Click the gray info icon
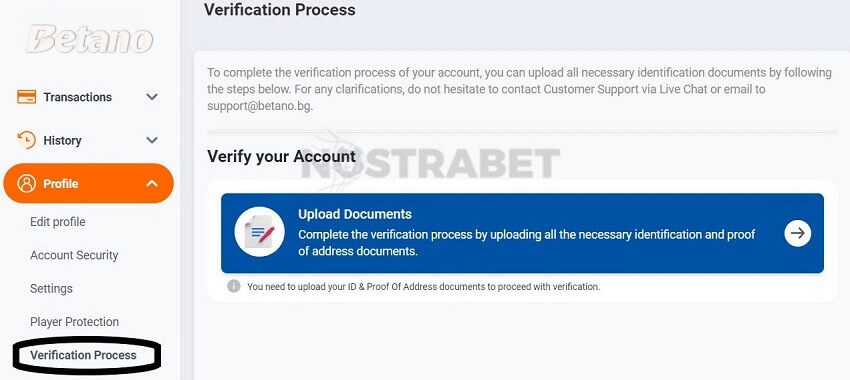850x380 pixels. (234, 286)
